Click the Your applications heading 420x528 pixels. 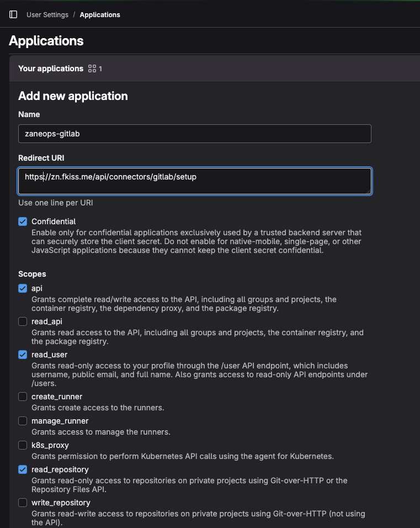[50, 68]
